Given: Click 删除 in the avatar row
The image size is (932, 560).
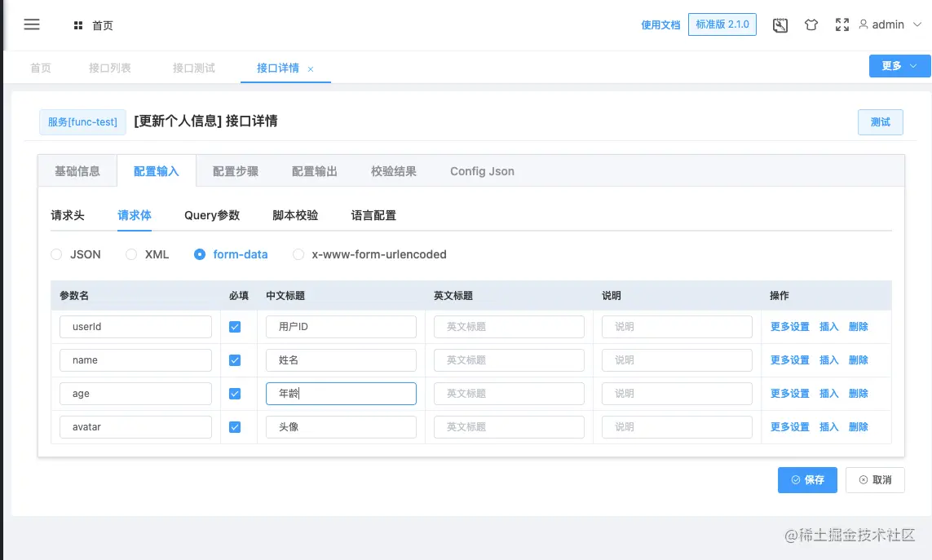Looking at the screenshot, I should coord(859,427).
